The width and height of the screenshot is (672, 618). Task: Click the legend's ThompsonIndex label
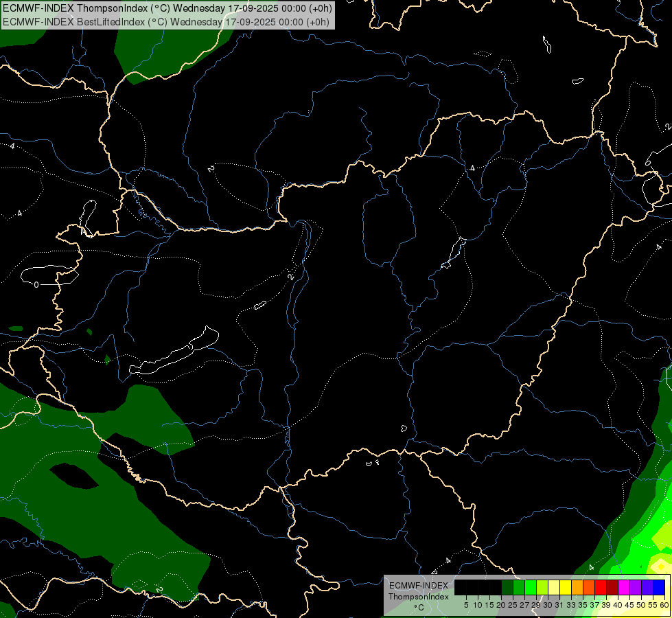pos(419,597)
